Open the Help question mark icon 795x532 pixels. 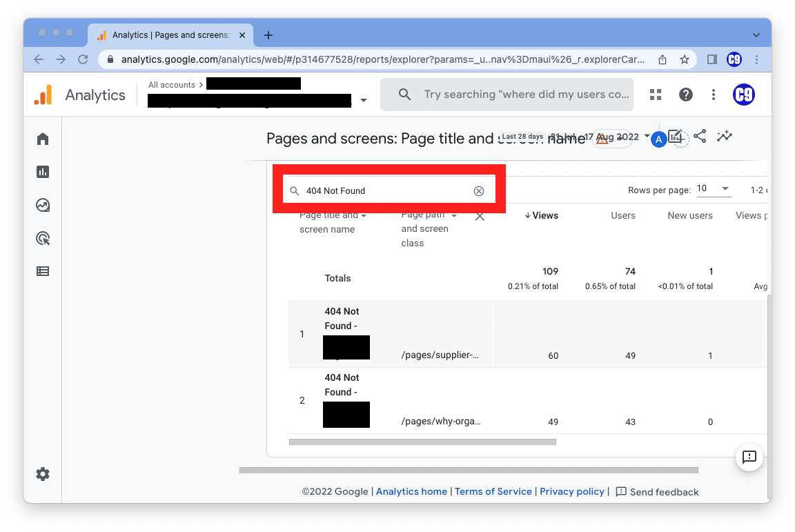click(685, 95)
